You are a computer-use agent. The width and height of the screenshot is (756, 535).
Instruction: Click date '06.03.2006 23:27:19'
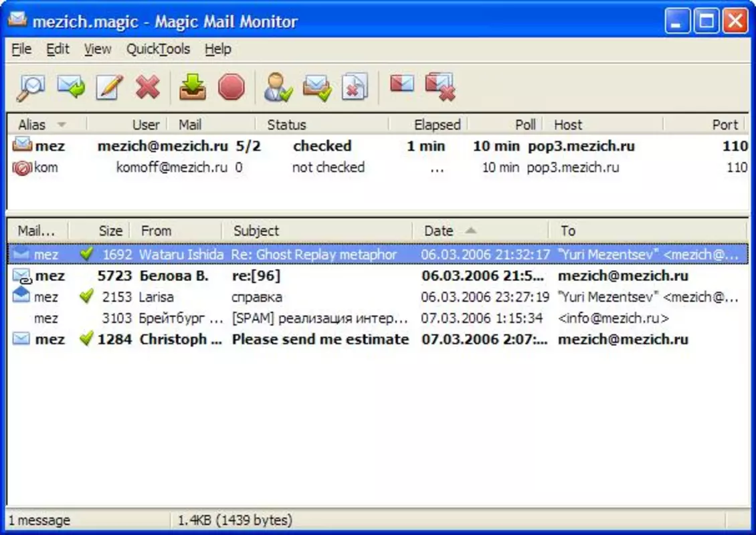[484, 297]
